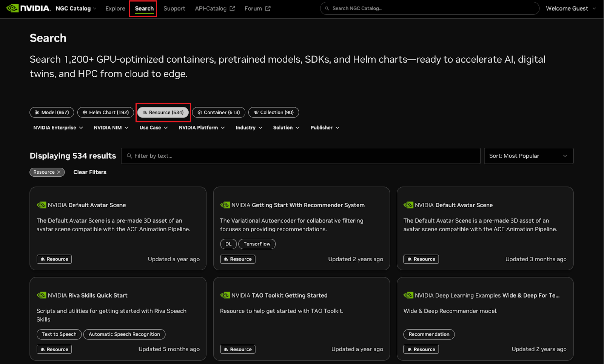Open Getting Start With Recommender System card
Viewport: 604px width, 364px height.
pos(301,228)
